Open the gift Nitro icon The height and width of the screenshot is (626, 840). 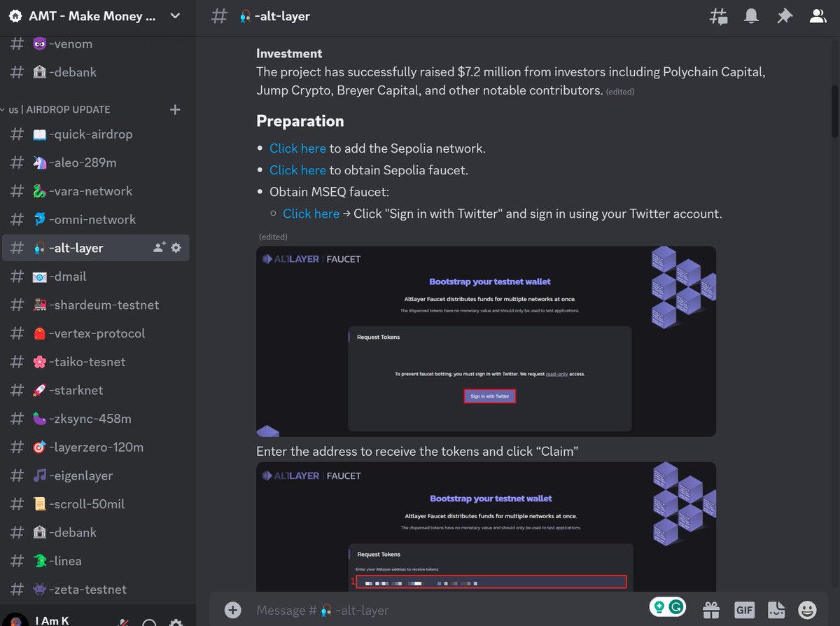(711, 609)
